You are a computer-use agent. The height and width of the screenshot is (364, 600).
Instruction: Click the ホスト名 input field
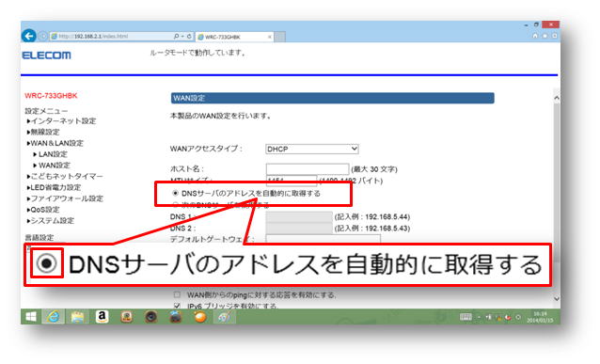[308, 168]
